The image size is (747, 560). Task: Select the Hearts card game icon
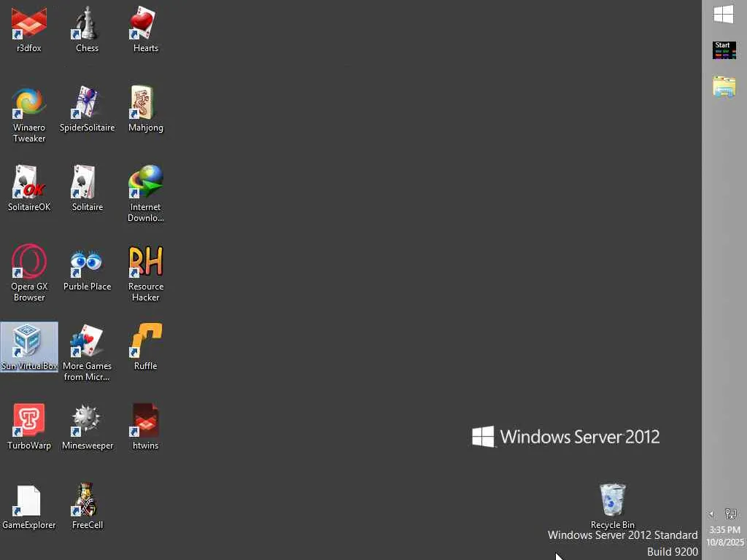[x=145, y=29]
